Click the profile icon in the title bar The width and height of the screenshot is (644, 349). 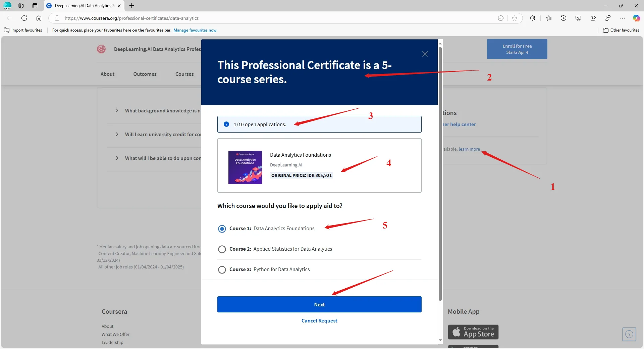[x=7, y=6]
